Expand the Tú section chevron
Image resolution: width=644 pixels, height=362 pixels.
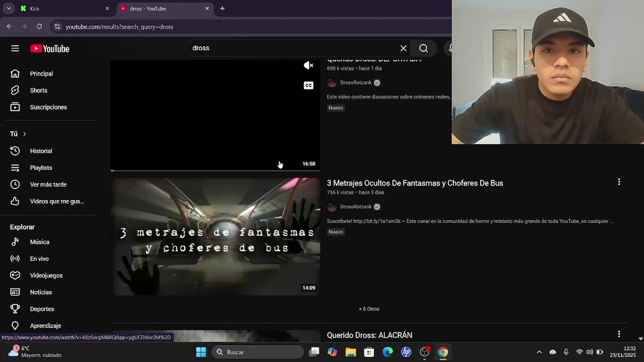(24, 134)
